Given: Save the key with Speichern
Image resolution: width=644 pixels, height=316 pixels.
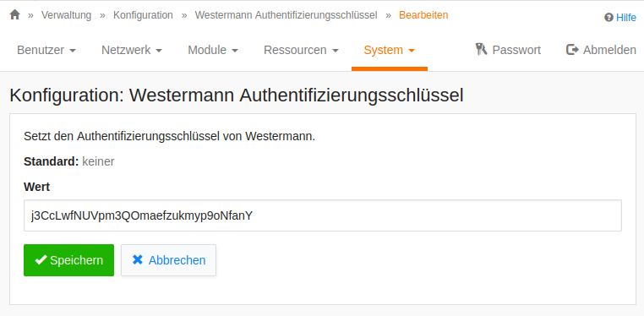Looking at the screenshot, I should 68,260.
